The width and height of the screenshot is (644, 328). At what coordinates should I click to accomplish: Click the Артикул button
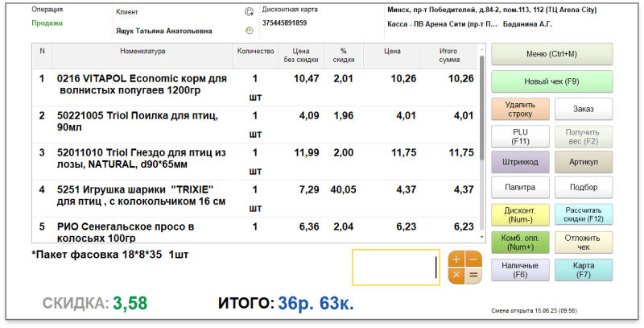[583, 162]
